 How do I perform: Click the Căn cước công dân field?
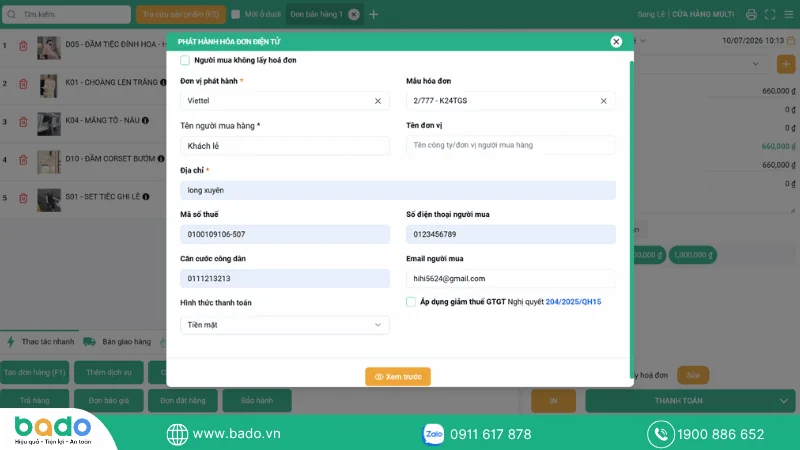285,279
